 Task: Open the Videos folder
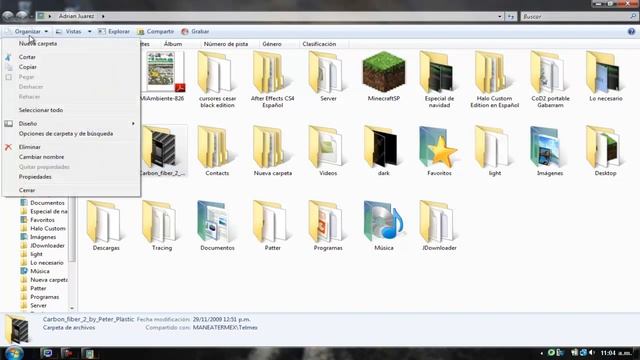point(328,147)
